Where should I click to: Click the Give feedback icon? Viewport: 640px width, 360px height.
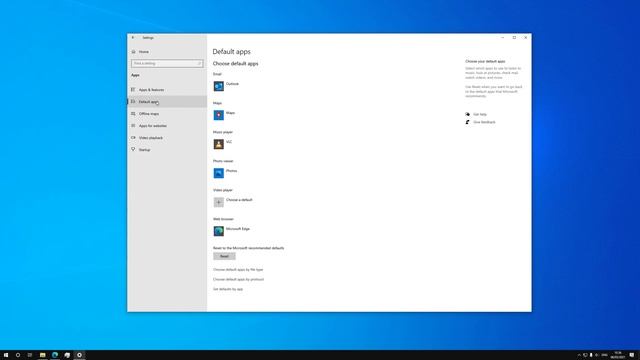click(467, 122)
